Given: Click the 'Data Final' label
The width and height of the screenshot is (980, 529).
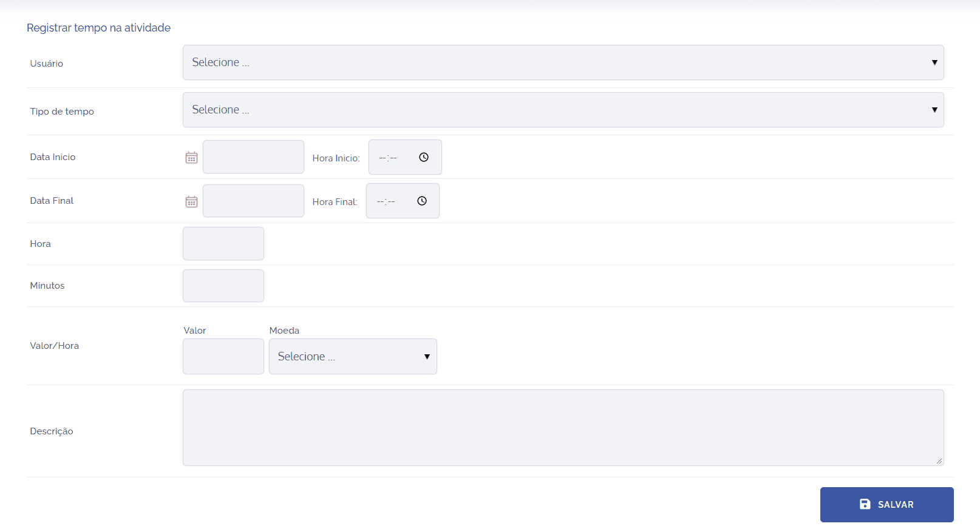Looking at the screenshot, I should (52, 201).
